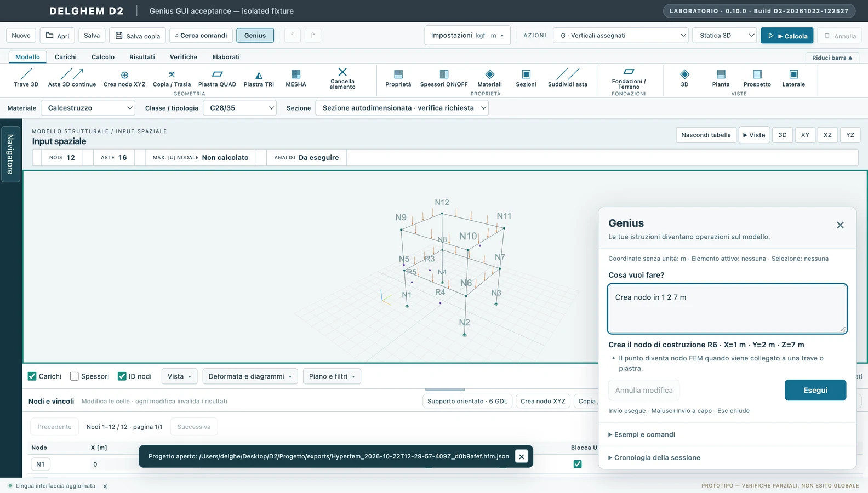Select the Copia / Trasla tool

click(x=172, y=78)
